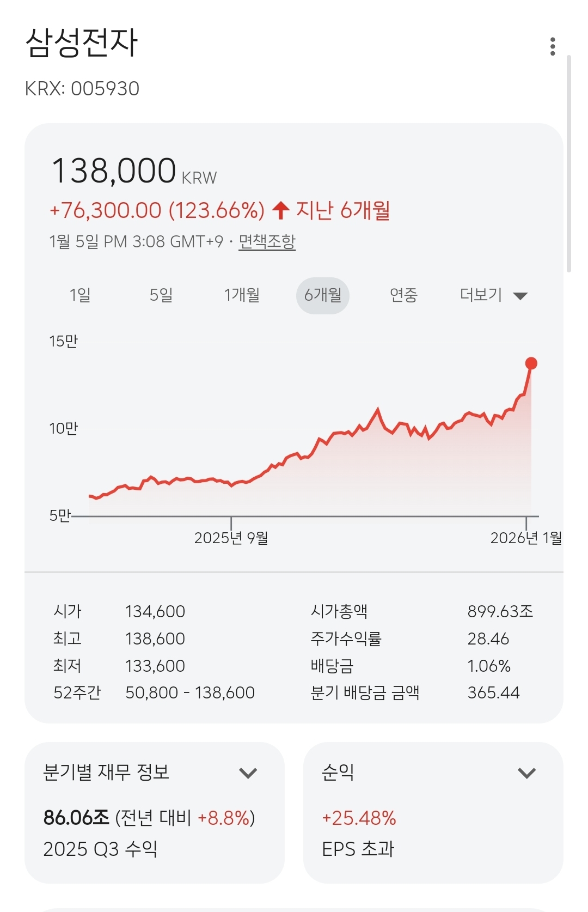Screen dimensions: 588x912
Task: Switch chart to 연중 range
Action: click(x=403, y=295)
